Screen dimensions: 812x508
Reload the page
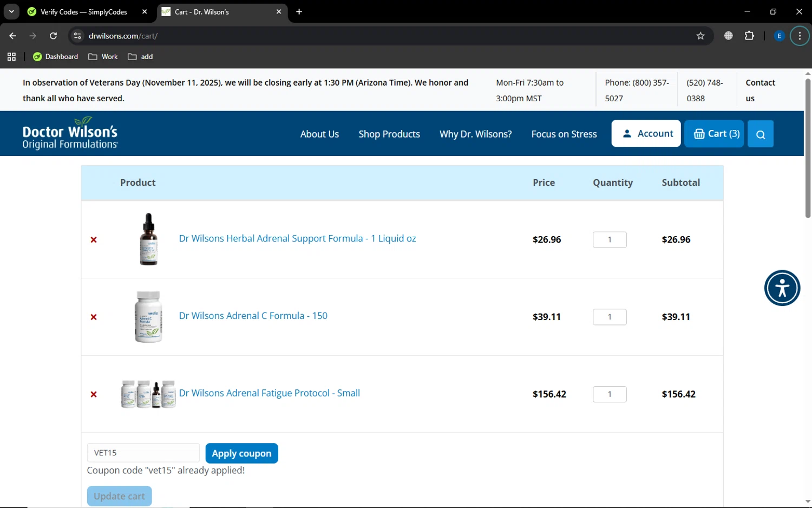click(x=53, y=36)
